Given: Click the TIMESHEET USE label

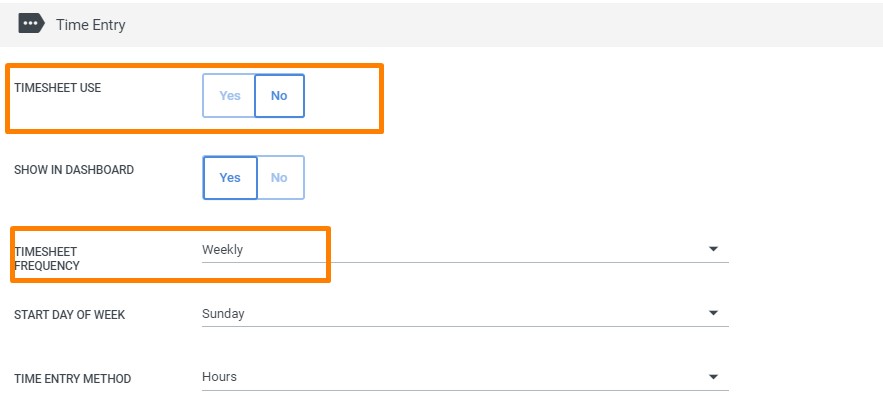Looking at the screenshot, I should click(57, 88).
